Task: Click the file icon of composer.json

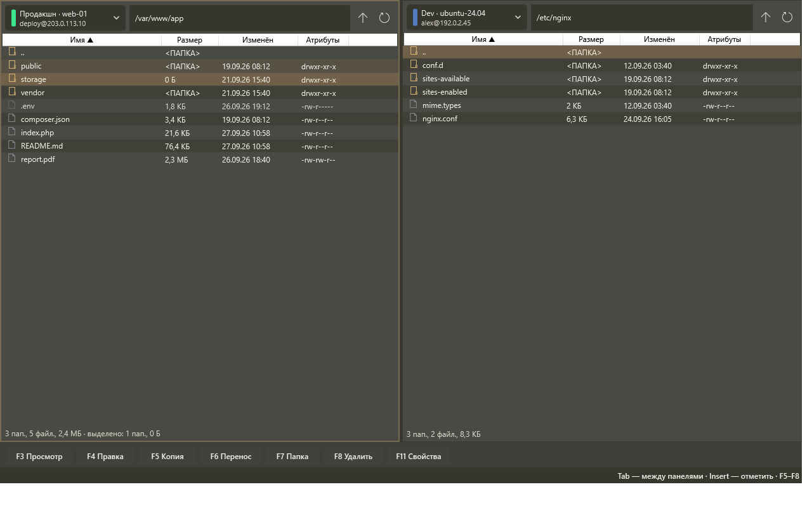Action: tap(12, 119)
